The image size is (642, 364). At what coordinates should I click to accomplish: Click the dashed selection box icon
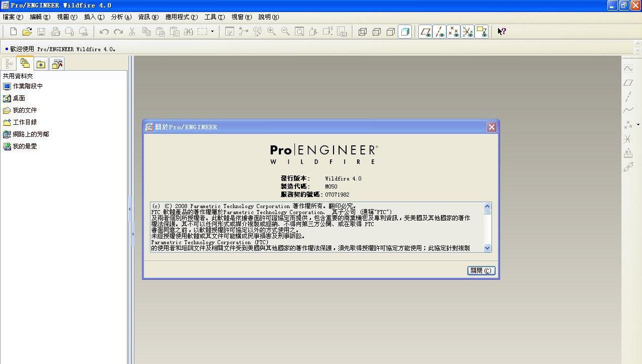202,32
